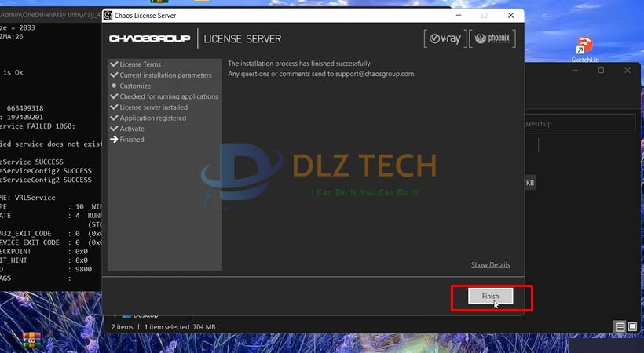Select the Checked for running applications step
This screenshot has width=644, height=353.
pyautogui.click(x=168, y=96)
